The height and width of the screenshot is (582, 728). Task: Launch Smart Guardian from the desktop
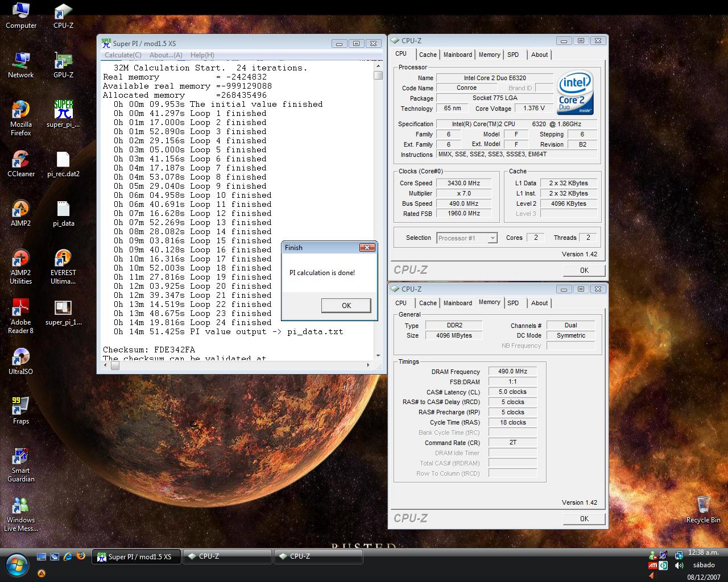pyautogui.click(x=21, y=464)
